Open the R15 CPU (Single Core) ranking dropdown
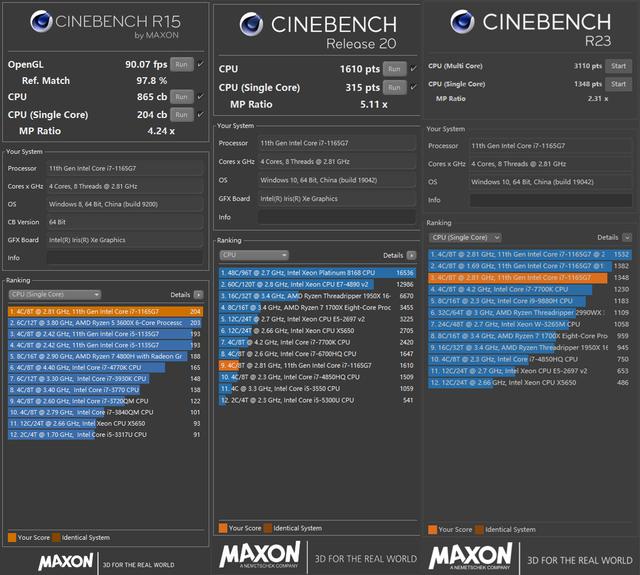The image size is (640, 575). coord(55,295)
